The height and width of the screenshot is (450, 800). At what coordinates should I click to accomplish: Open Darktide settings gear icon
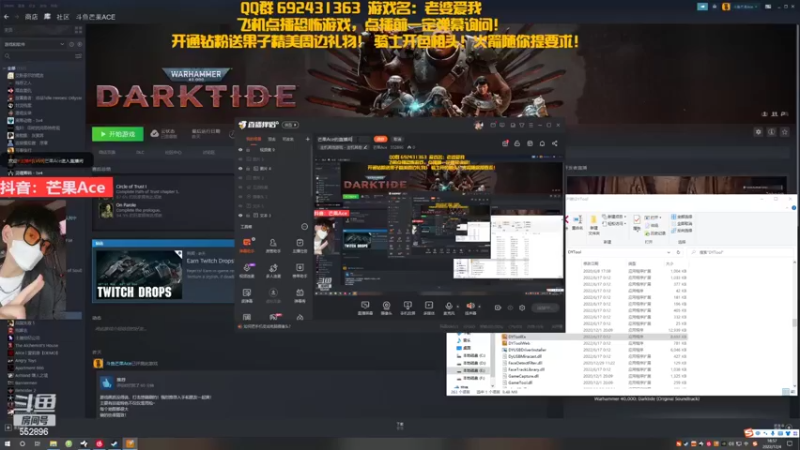pyautogui.click(x=758, y=132)
